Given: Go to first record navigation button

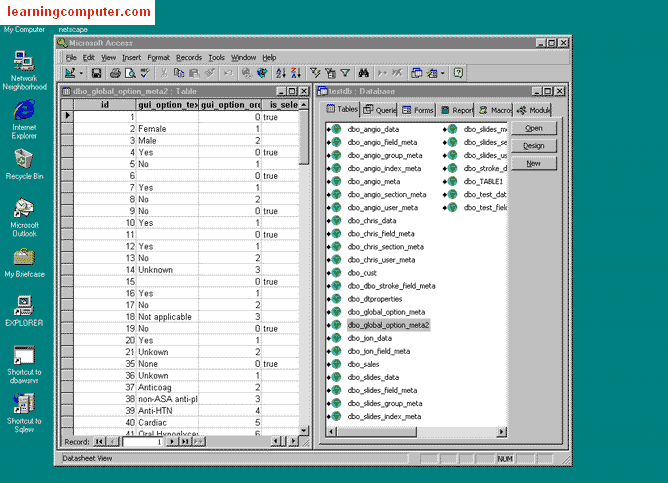Looking at the screenshot, I should click(99, 442).
